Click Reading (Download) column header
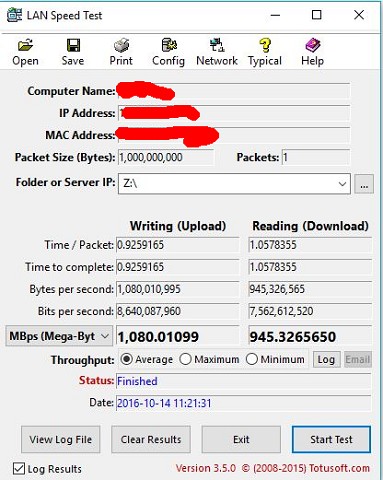383x480 pixels. click(x=310, y=226)
